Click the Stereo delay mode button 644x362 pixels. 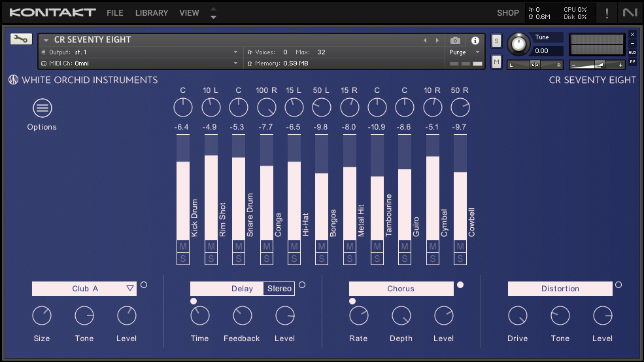279,289
